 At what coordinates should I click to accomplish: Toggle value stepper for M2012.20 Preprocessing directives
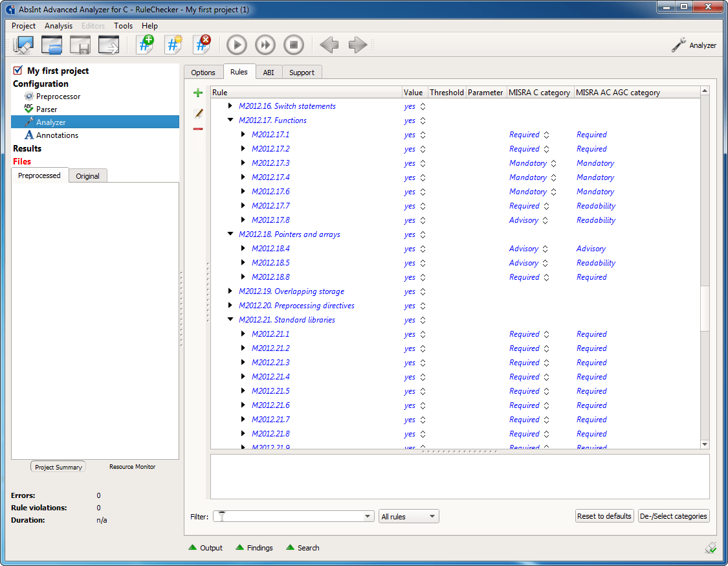coord(423,306)
